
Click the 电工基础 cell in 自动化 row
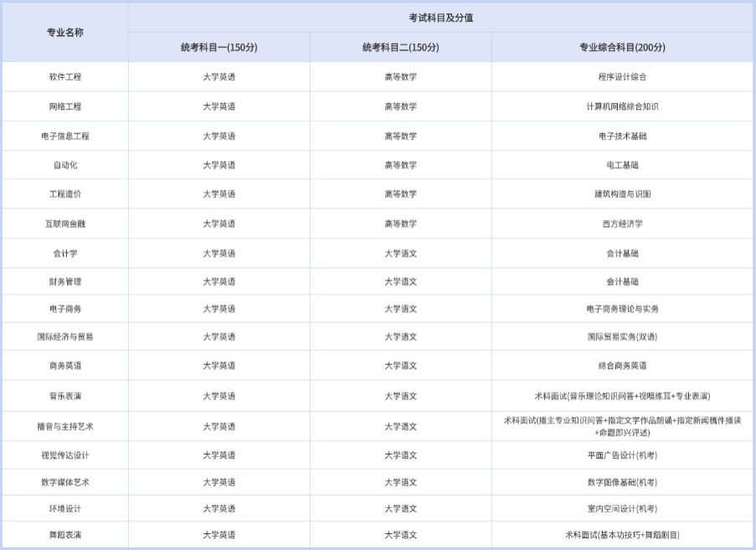coord(622,165)
